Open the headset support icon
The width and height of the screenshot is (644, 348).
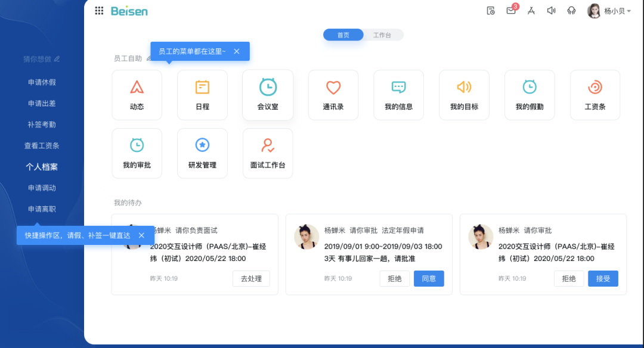pyautogui.click(x=571, y=11)
